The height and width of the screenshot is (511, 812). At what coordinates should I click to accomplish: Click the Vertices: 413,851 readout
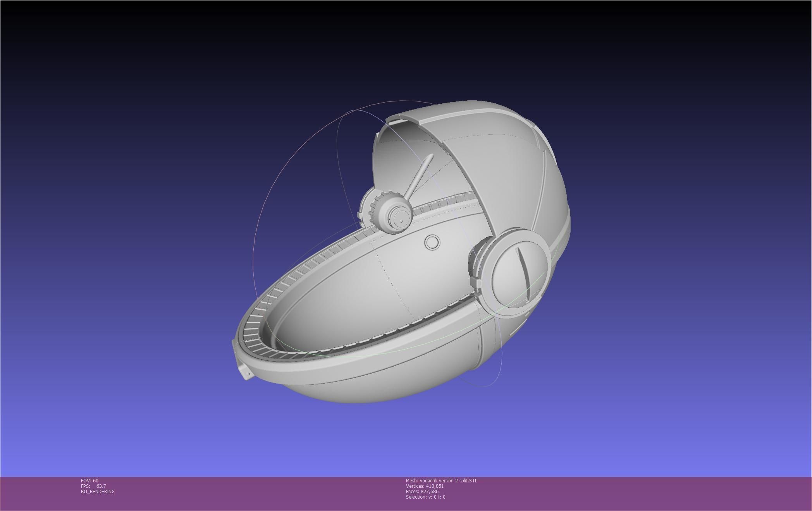coord(425,486)
